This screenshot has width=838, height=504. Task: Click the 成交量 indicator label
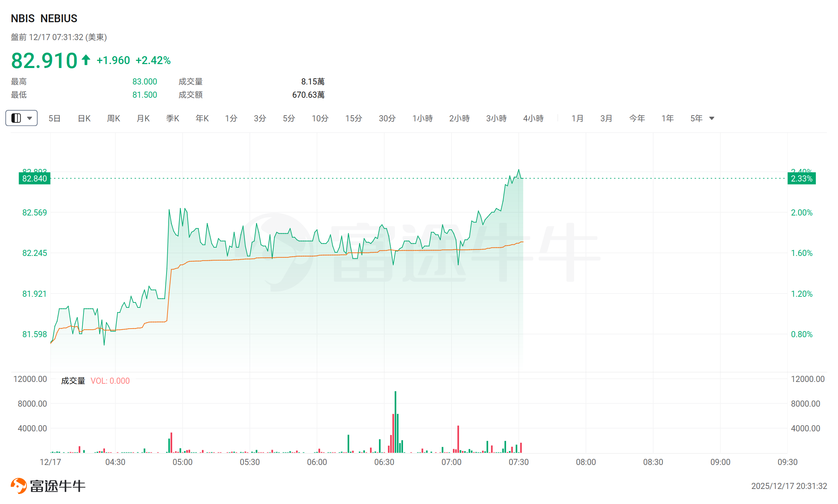73,381
